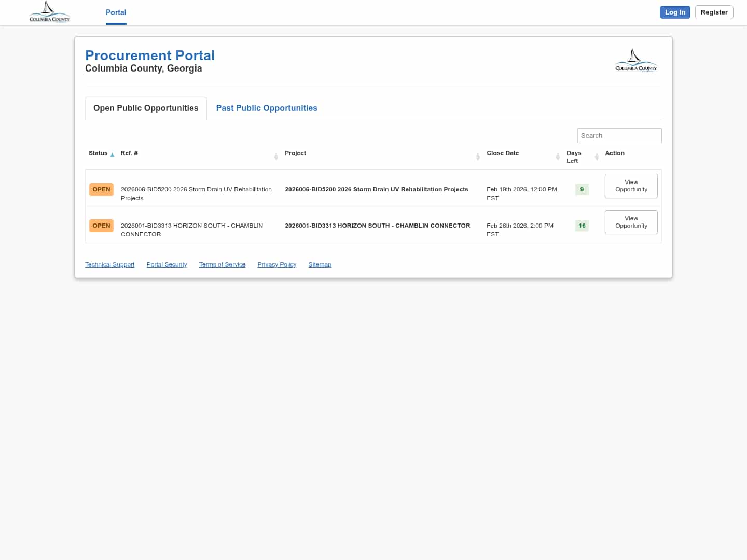Sort by Project column arrows
Viewport: 747px width, 560px height.
pos(478,157)
